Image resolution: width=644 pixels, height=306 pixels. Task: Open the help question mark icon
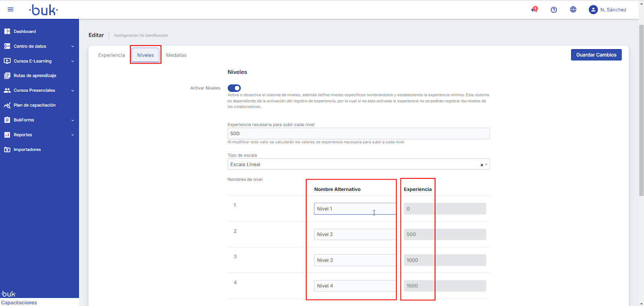coord(554,10)
